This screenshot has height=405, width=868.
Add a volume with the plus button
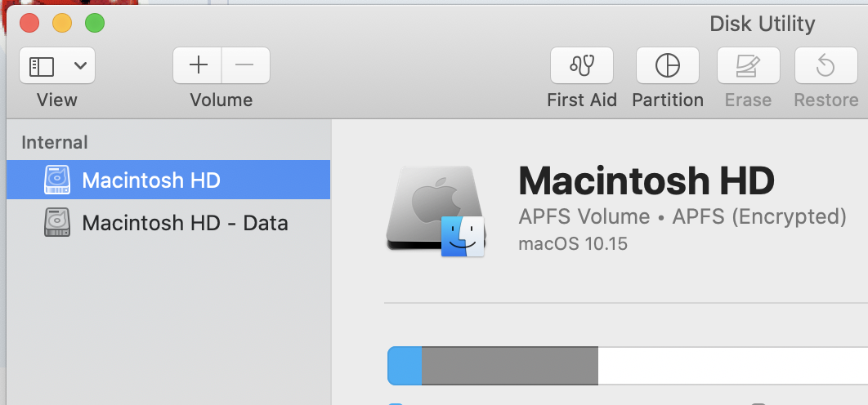[198, 65]
